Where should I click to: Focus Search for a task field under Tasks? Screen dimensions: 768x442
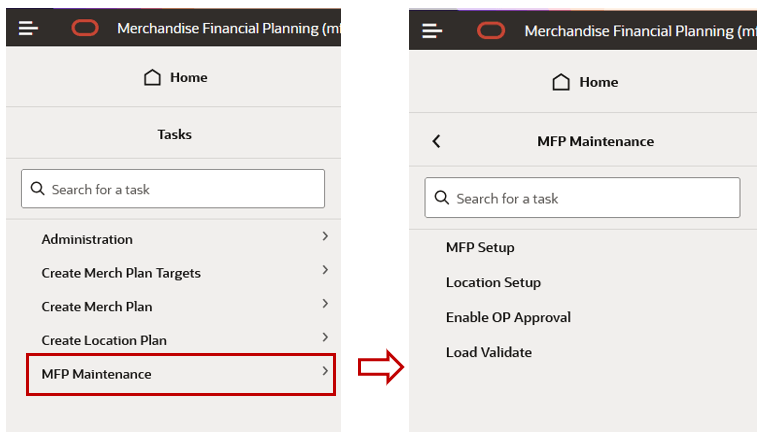pos(173,189)
